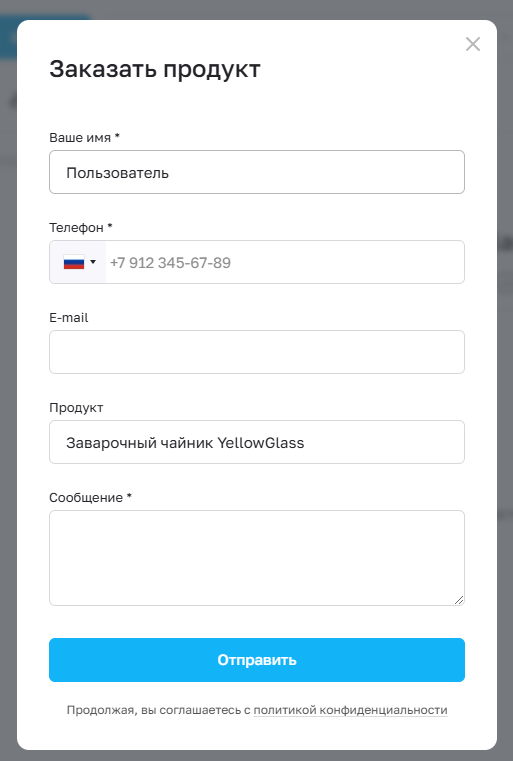Click the text area resize handle
Screen dimensions: 513x761
tap(459, 600)
